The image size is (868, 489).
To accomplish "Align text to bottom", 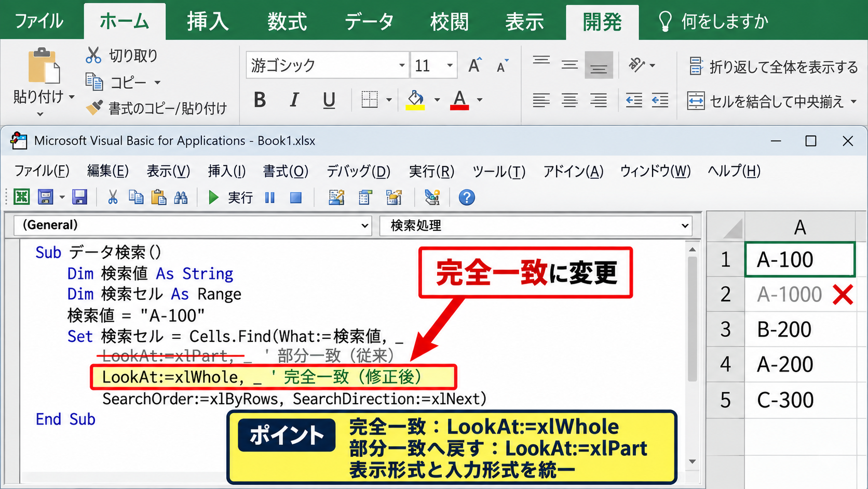I will 599,65.
